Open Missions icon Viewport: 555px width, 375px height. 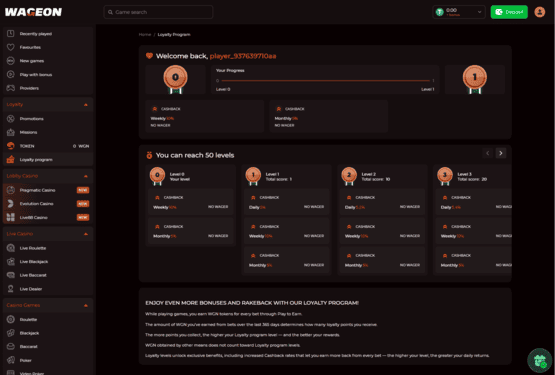11,132
